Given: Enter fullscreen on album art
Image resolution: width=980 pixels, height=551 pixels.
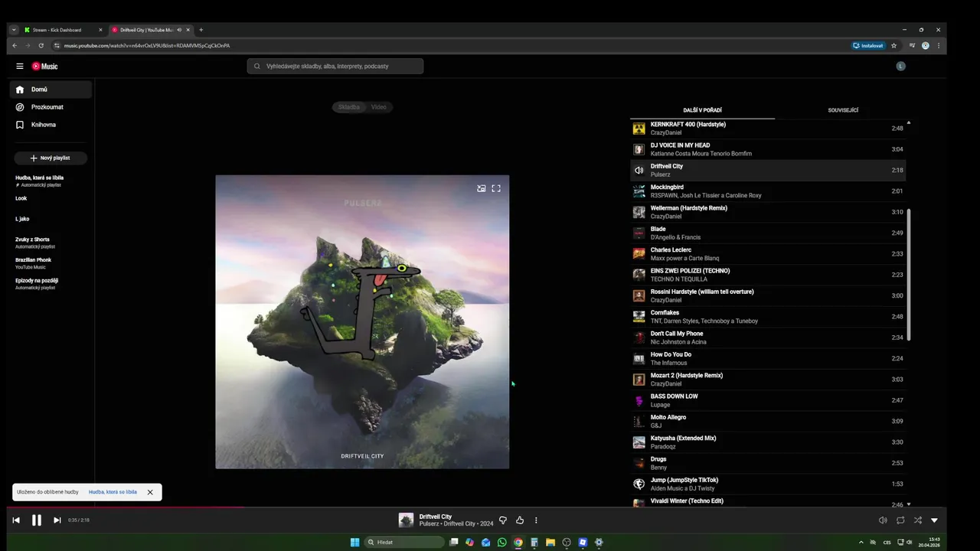Looking at the screenshot, I should pyautogui.click(x=496, y=188).
